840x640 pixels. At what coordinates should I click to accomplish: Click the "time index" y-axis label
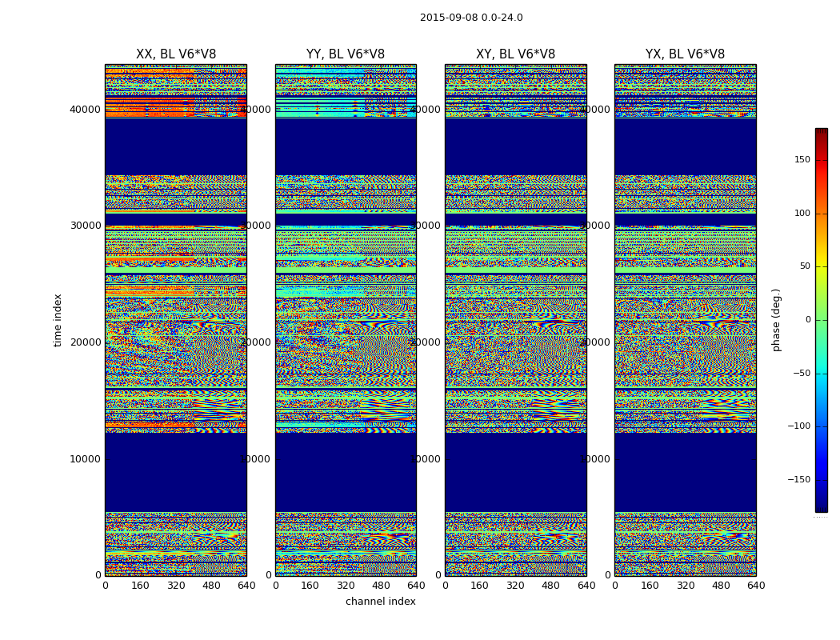(58, 320)
